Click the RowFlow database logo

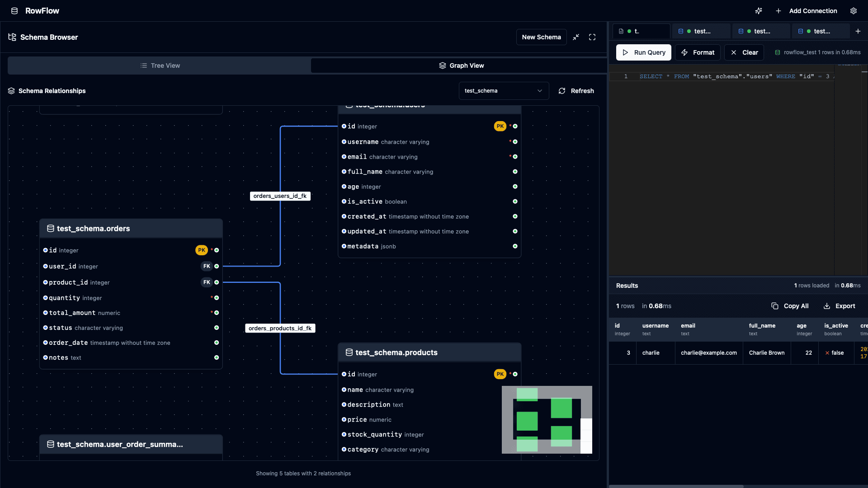[x=14, y=10]
